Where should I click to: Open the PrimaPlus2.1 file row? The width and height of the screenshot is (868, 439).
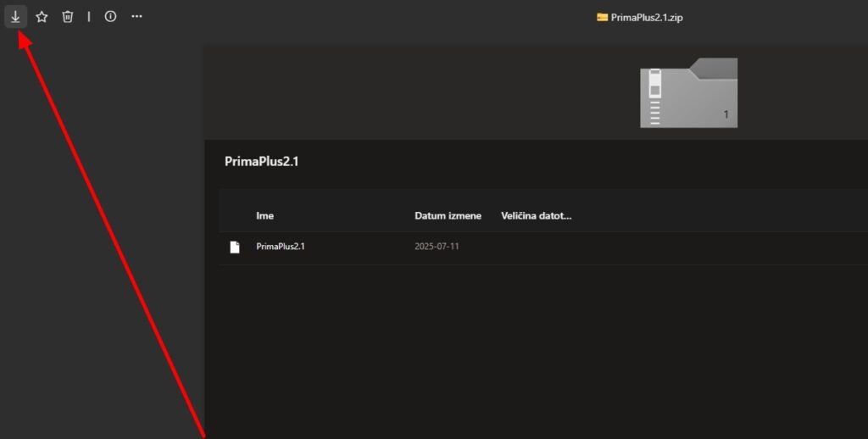543,247
